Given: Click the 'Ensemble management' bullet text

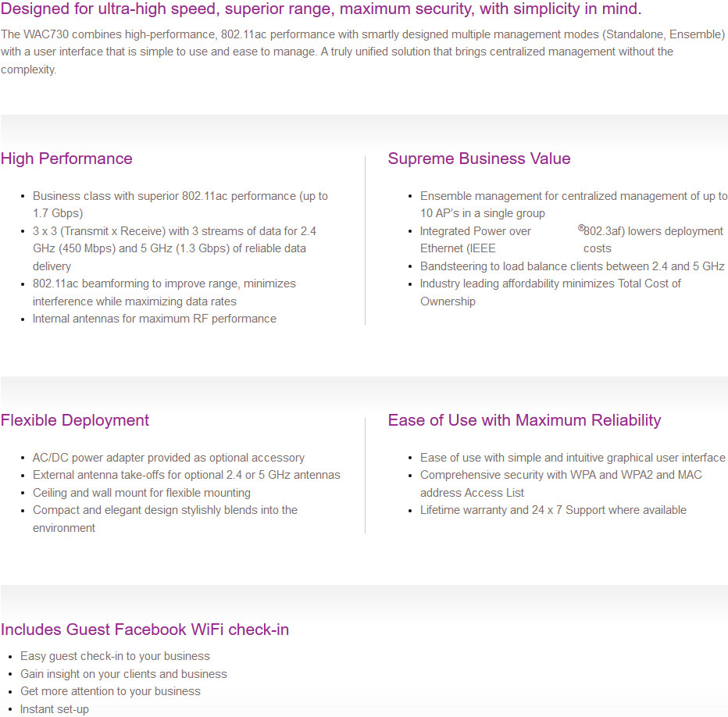Looking at the screenshot, I should 574,205.
